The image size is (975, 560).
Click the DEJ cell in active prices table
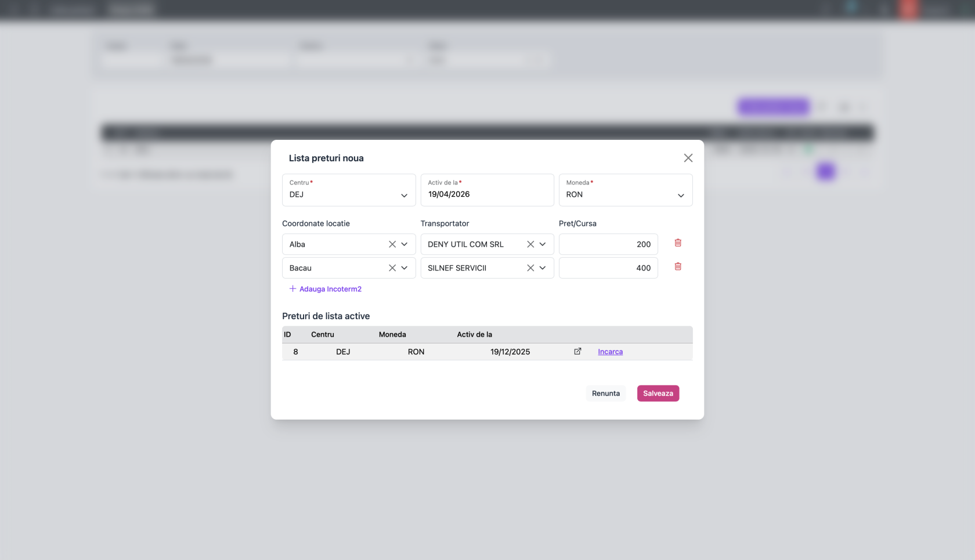343,352
